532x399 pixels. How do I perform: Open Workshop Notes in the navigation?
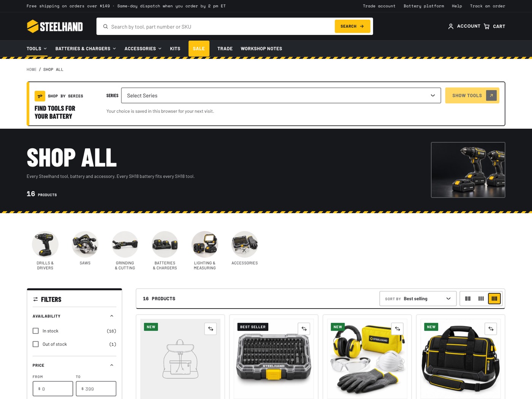pyautogui.click(x=261, y=49)
